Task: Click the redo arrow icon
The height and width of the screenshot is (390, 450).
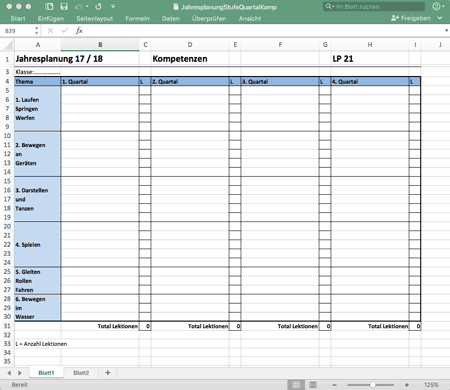Action: pos(98,7)
